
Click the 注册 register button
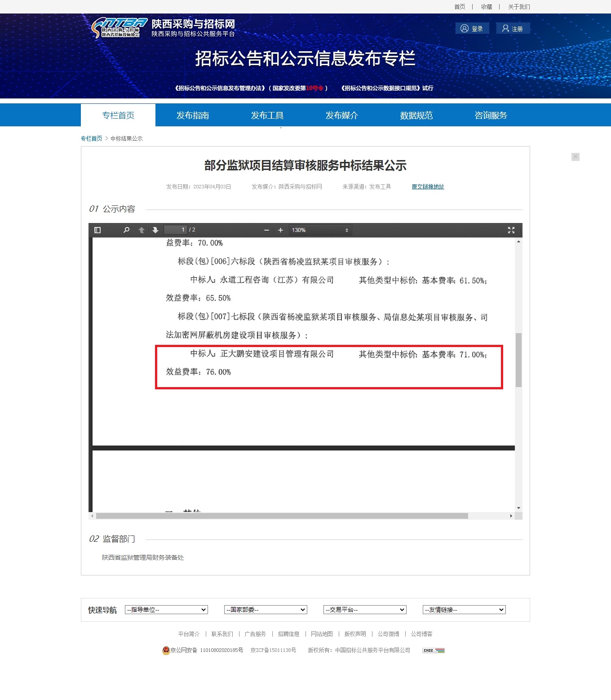[x=513, y=28]
